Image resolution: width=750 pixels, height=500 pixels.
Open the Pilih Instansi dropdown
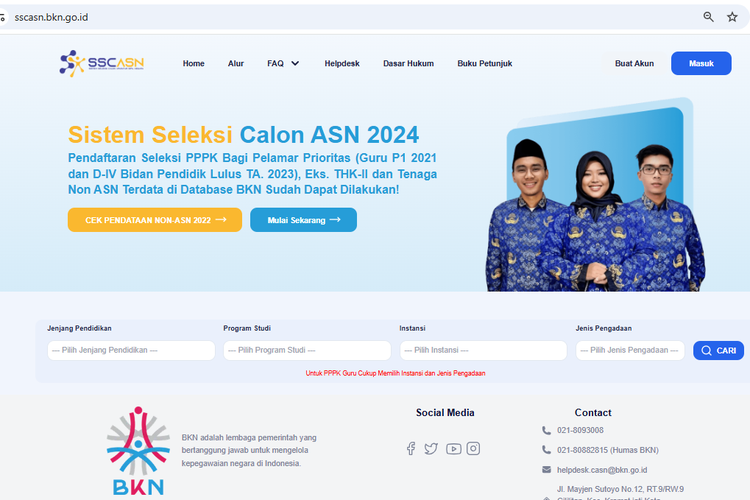pos(483,350)
